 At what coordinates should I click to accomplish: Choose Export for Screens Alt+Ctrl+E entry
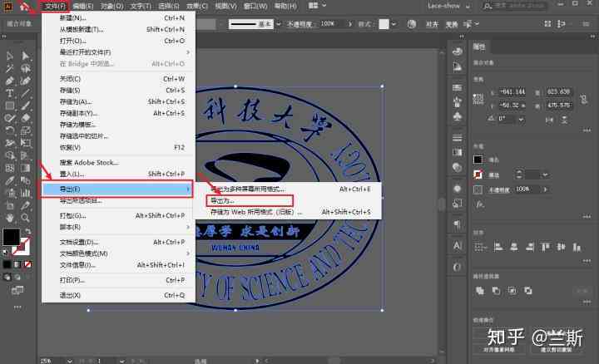[x=288, y=189]
